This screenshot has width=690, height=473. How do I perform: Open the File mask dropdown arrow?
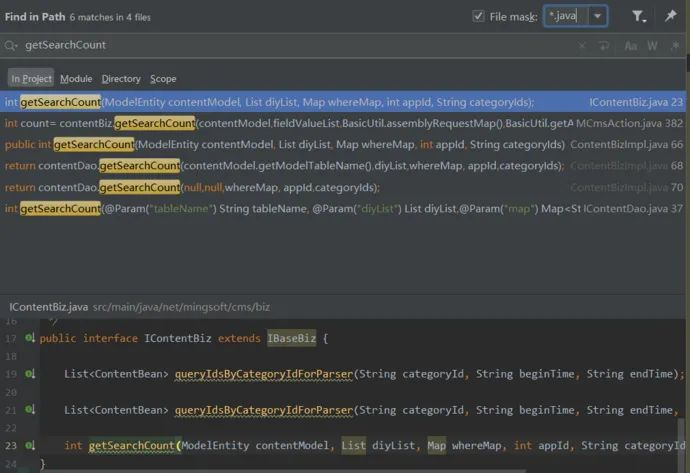tap(597, 16)
